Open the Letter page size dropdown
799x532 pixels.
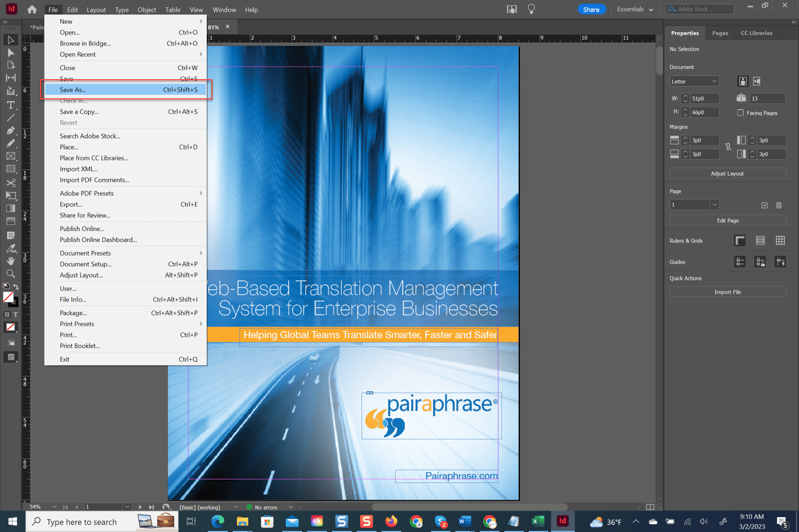click(694, 81)
